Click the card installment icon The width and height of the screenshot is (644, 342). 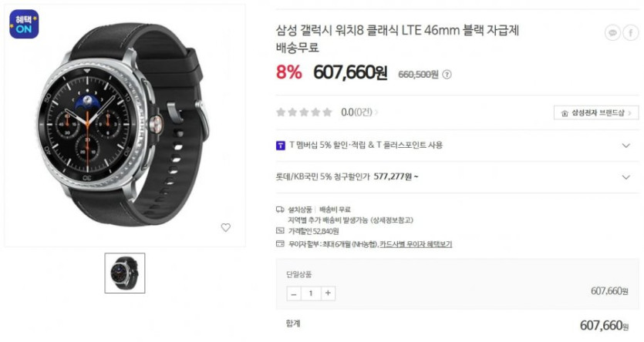click(x=280, y=243)
